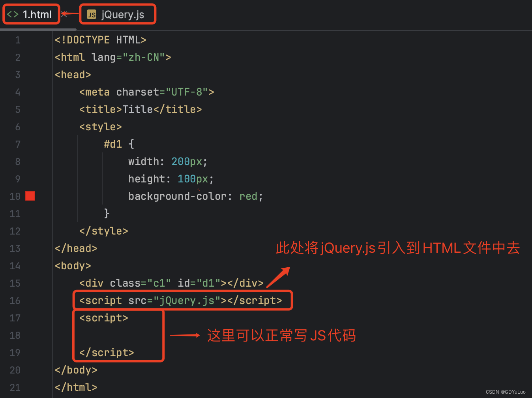The width and height of the screenshot is (532, 398).
Task: Click the src="jQuery.js" attribute value
Action: pos(187,300)
